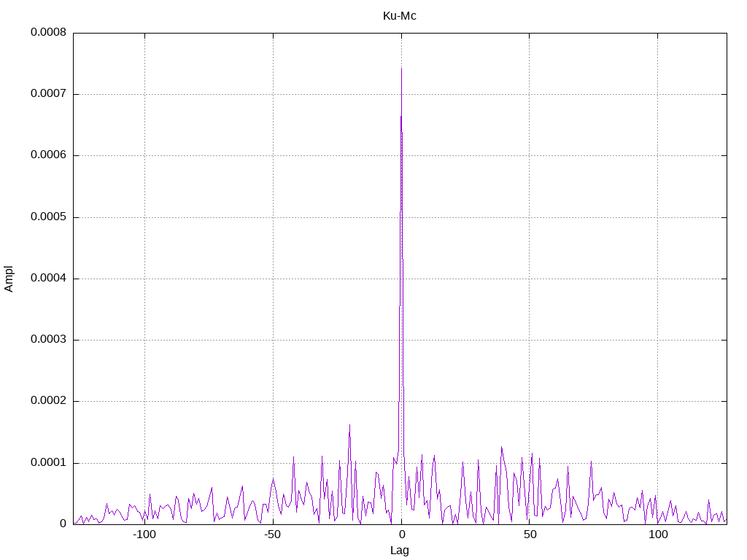Click the 100 X axis tick label
Viewport: 747px width, 560px height.
click(658, 534)
